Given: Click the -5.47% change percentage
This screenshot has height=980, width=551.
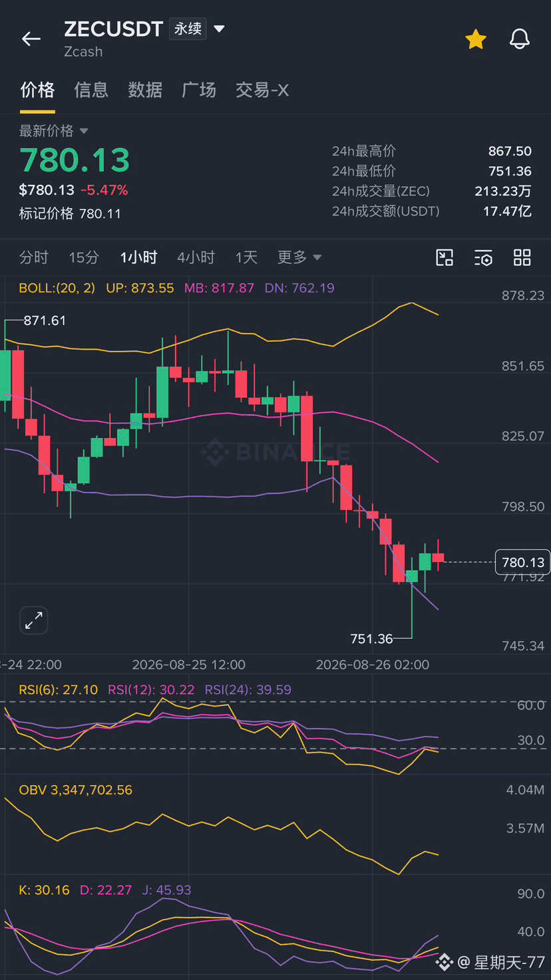Looking at the screenshot, I should click(104, 190).
